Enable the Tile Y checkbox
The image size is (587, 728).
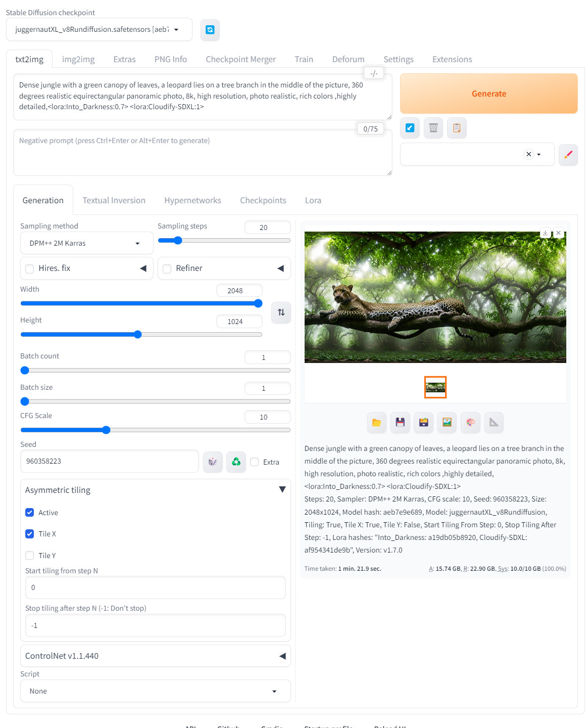(x=30, y=556)
